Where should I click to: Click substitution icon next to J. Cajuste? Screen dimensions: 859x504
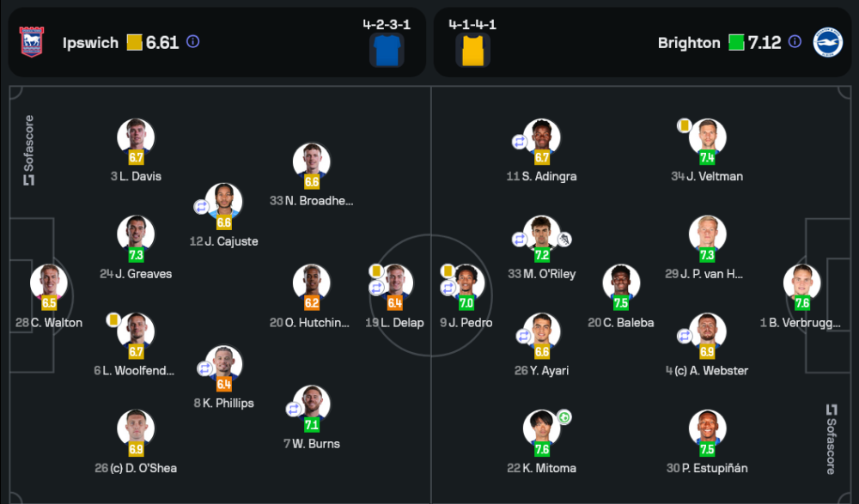[x=202, y=207]
